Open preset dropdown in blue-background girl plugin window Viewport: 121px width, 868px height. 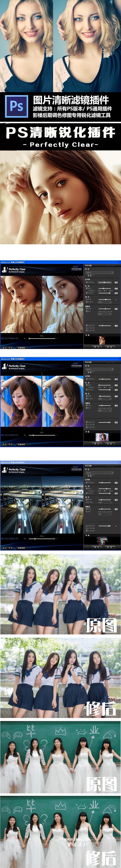100,370
